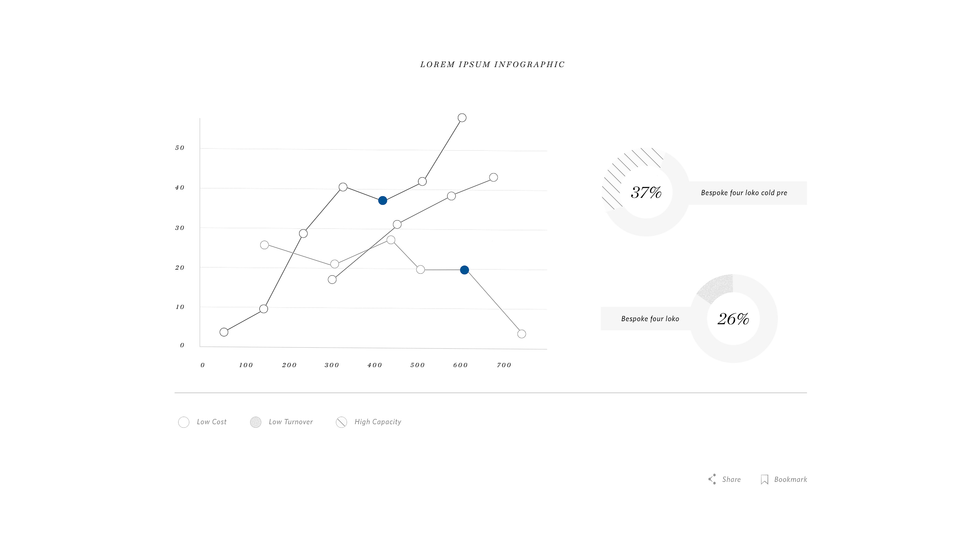Screen dimensions: 980x551
Task: Click the Low Cost legend label
Action: 212,422
